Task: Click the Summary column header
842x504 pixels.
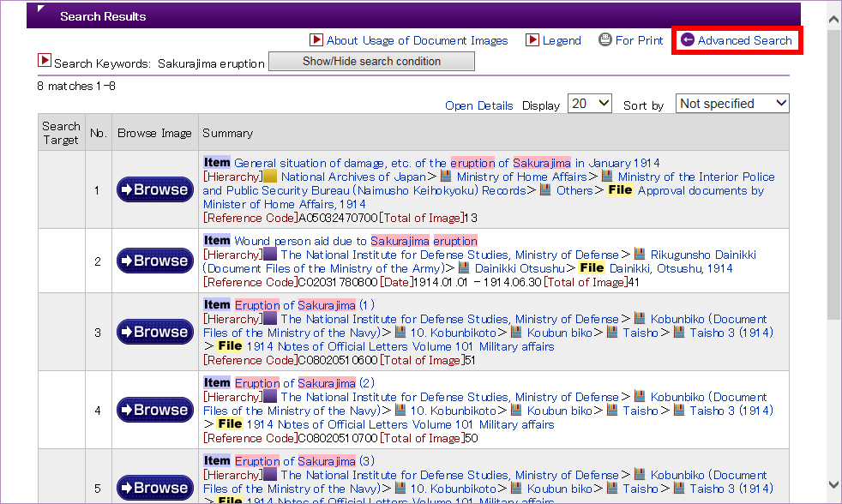Action: click(228, 133)
